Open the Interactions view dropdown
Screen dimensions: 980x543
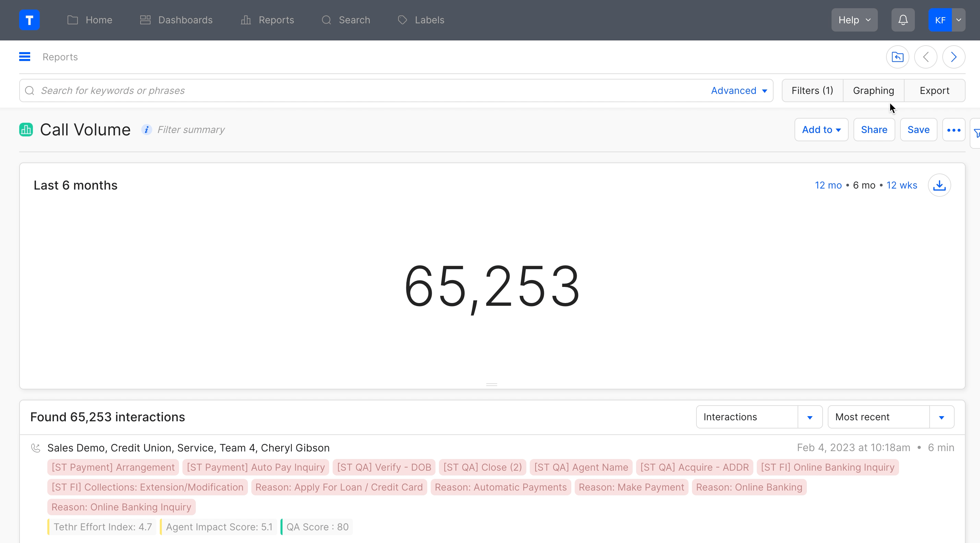810,417
